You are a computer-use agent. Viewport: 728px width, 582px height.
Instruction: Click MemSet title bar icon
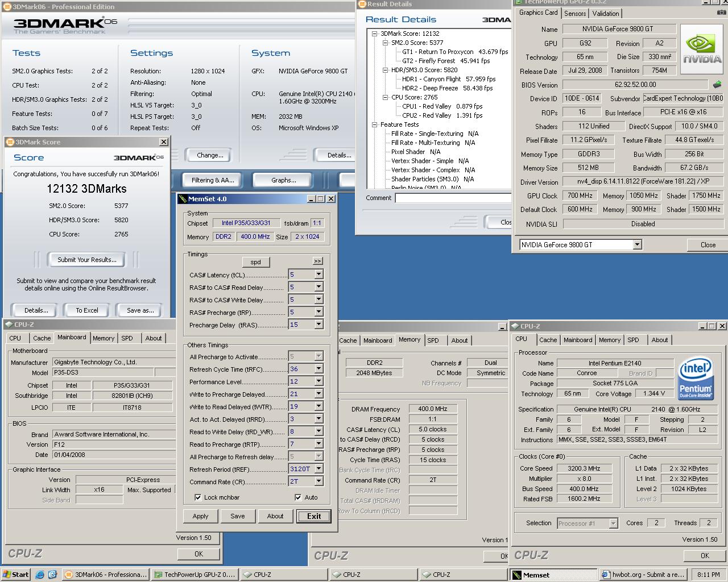[183, 199]
